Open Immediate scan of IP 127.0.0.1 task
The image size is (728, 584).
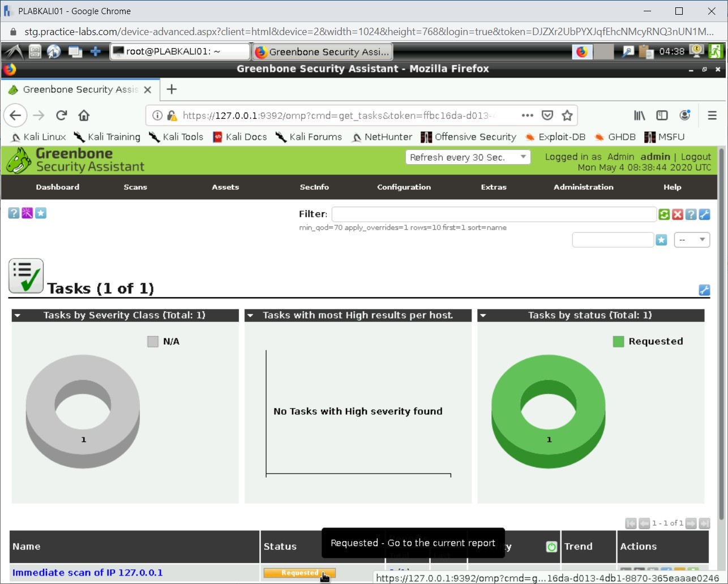point(88,573)
